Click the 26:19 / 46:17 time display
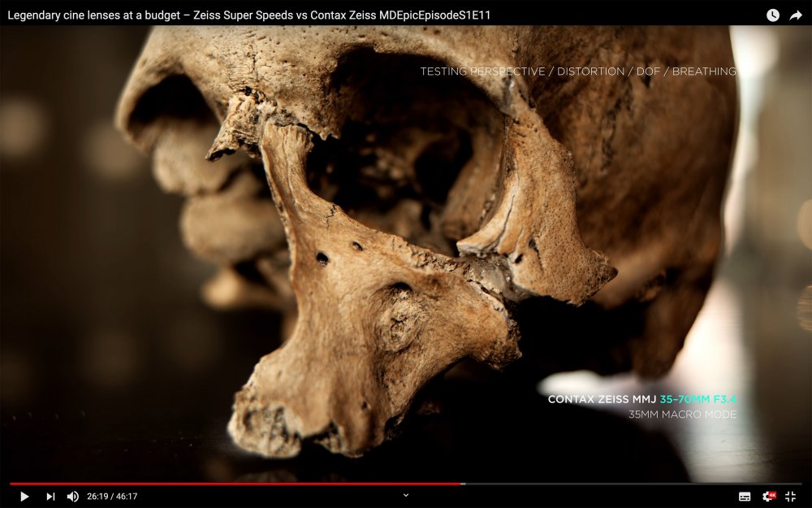The width and height of the screenshot is (812, 508). 112,496
